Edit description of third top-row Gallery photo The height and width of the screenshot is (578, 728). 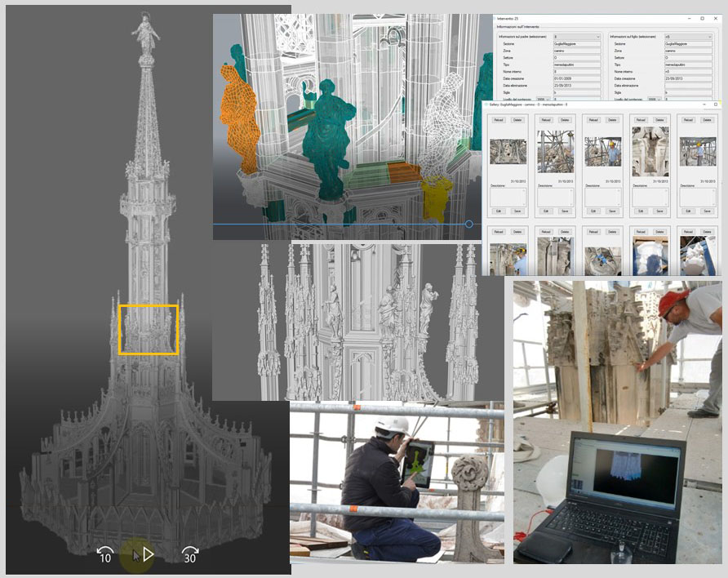[x=593, y=211]
